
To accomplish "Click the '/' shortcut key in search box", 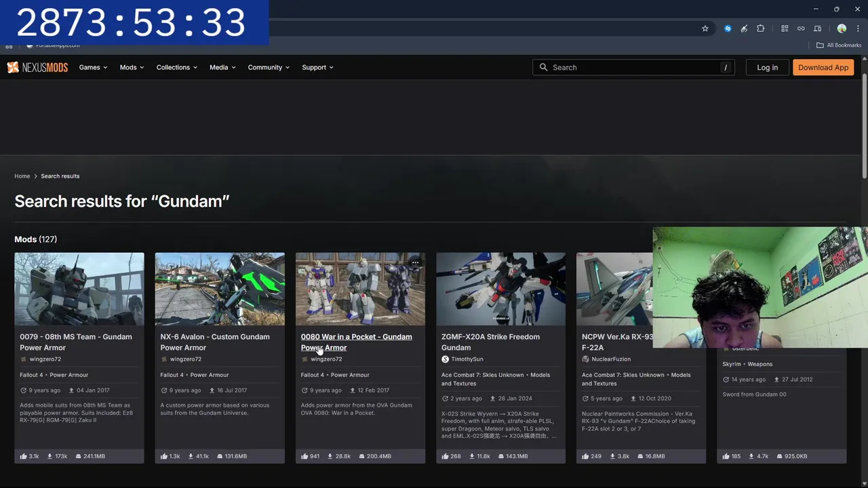I will point(726,67).
